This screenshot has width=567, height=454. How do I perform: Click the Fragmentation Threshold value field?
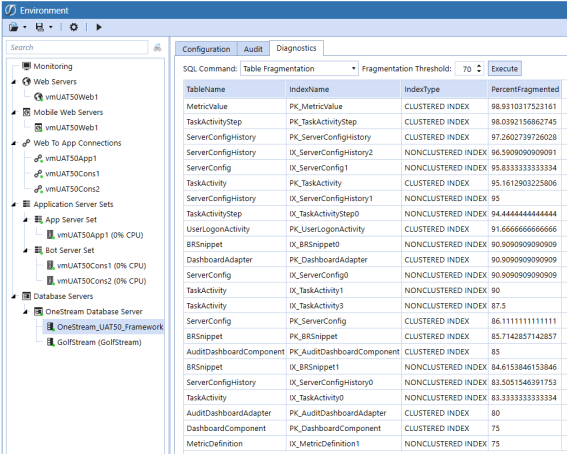pos(466,69)
